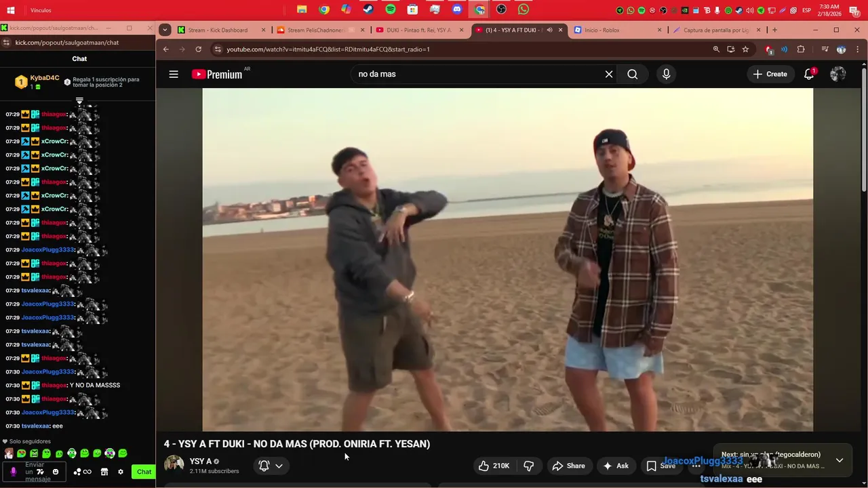Open YSY A channel avatar
Image resolution: width=868 pixels, height=488 pixels.
[x=174, y=465]
